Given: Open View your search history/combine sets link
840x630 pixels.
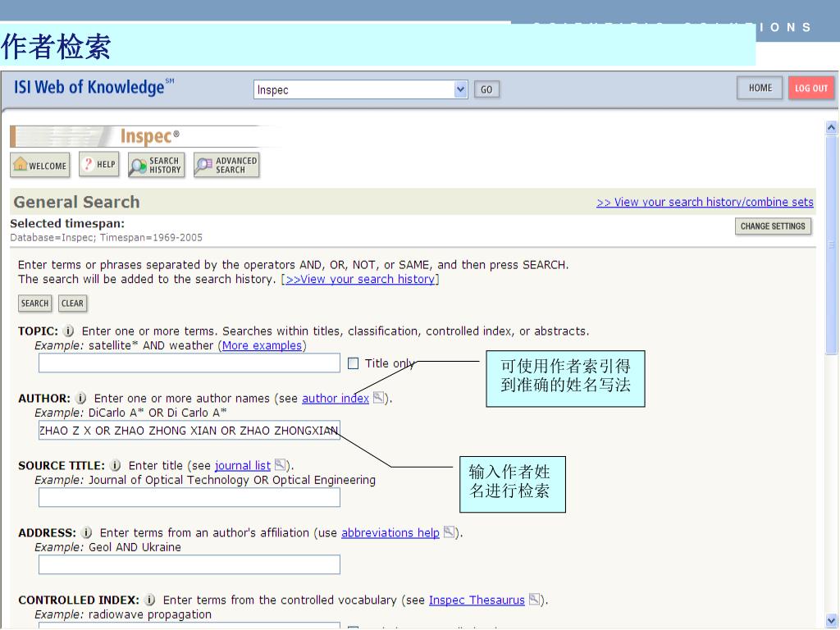Looking at the screenshot, I should (705, 202).
